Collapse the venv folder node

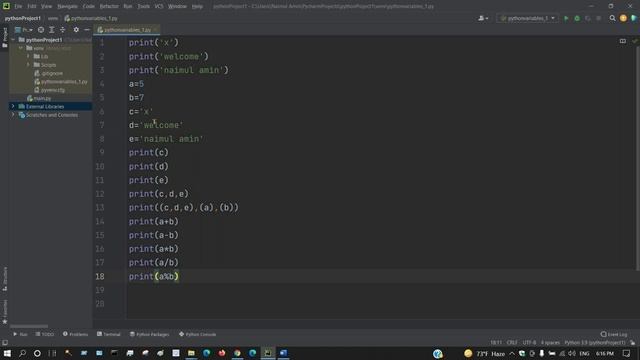tap(20, 48)
